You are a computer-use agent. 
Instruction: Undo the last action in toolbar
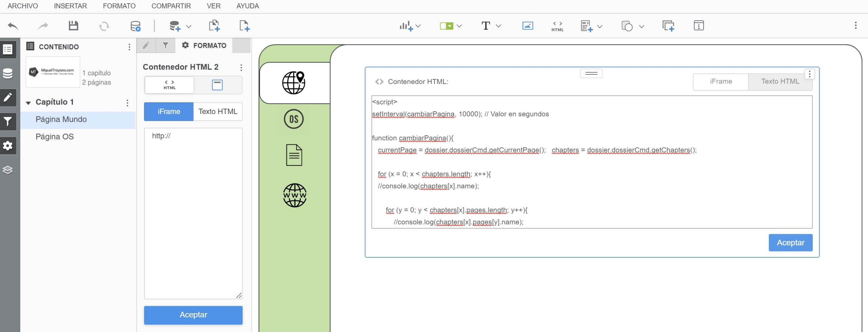(13, 26)
